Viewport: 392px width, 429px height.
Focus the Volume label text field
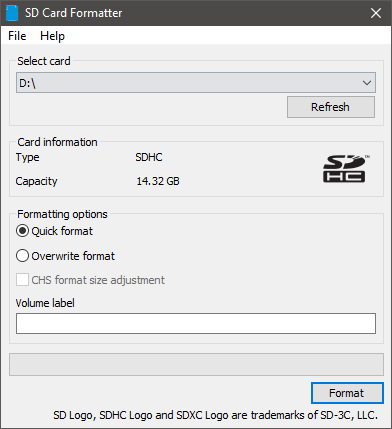coord(196,323)
